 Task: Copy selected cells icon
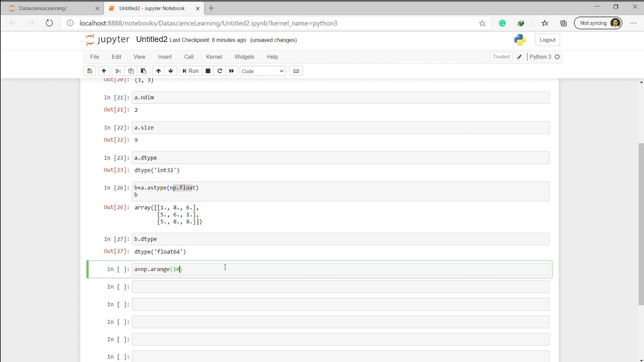pos(131,71)
